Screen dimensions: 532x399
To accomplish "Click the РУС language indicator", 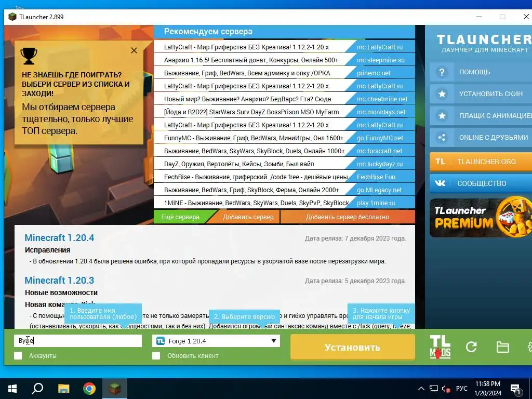I will [x=461, y=389].
